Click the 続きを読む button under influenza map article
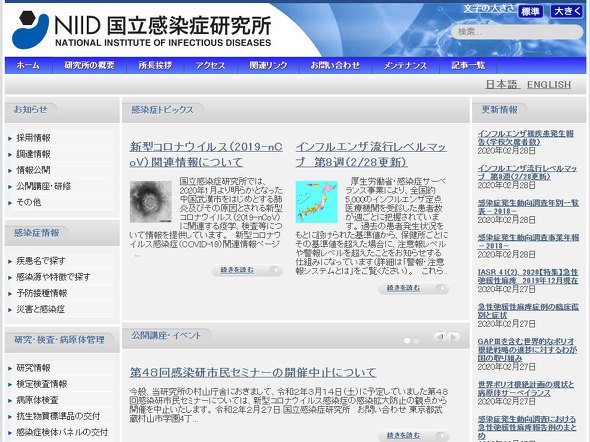Viewport: 590px width, 442px height. (413, 288)
